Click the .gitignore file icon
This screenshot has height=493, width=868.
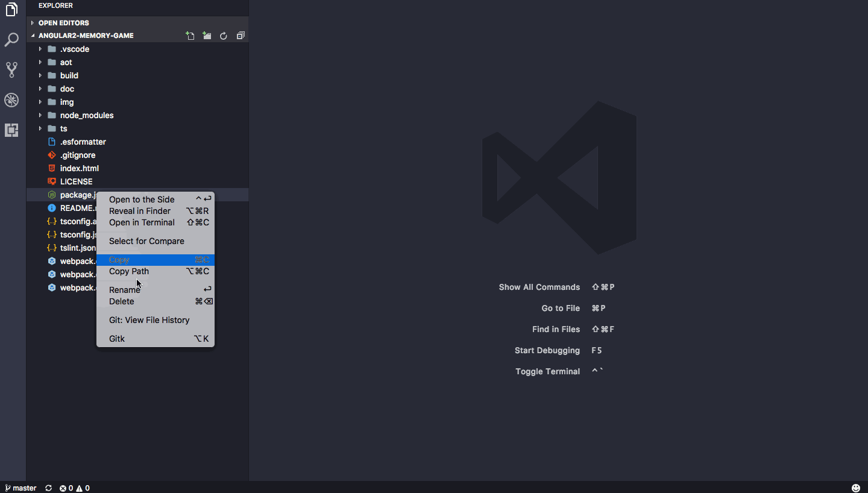pos(52,155)
